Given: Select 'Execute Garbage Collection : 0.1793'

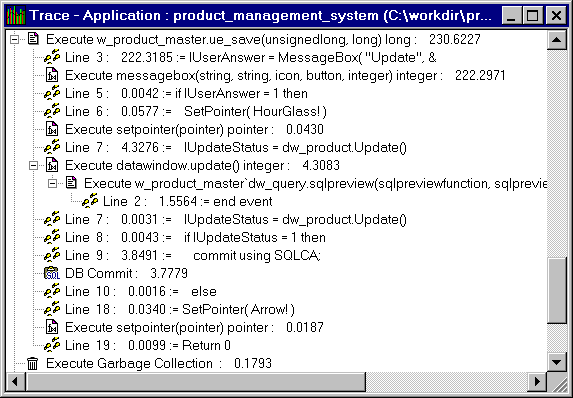Looking at the screenshot, I should point(159,363).
